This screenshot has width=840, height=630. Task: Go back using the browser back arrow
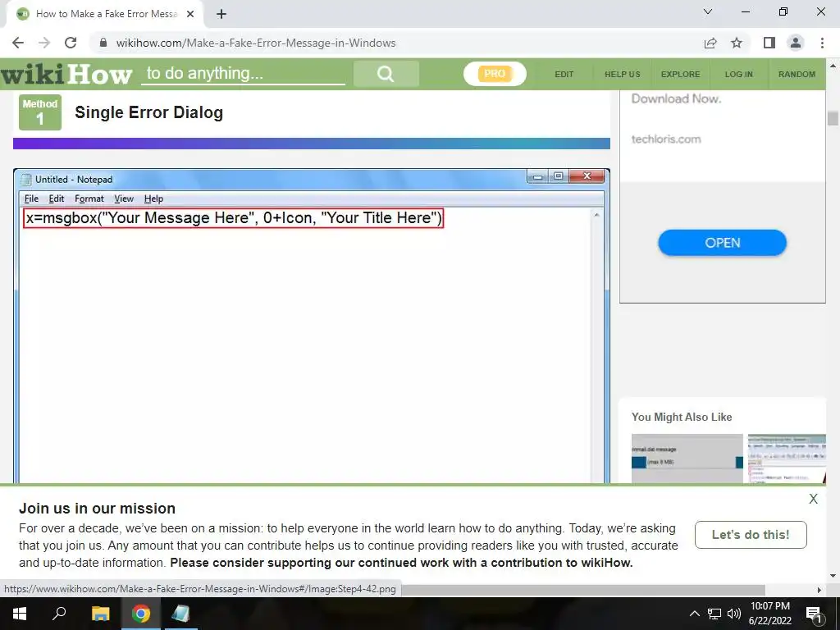tap(18, 43)
